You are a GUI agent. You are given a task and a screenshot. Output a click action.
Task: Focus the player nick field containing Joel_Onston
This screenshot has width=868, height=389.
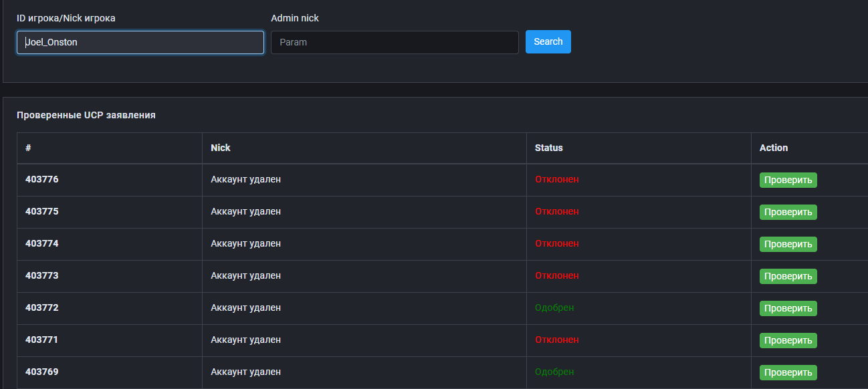pos(140,42)
